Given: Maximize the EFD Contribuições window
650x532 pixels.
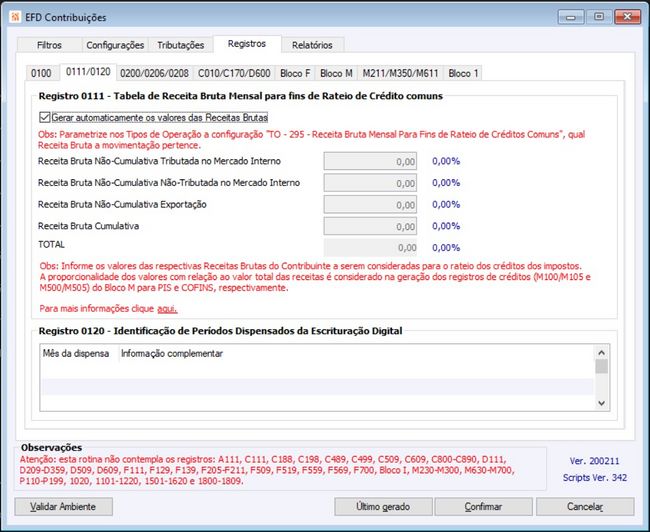Looking at the screenshot, I should (x=599, y=17).
